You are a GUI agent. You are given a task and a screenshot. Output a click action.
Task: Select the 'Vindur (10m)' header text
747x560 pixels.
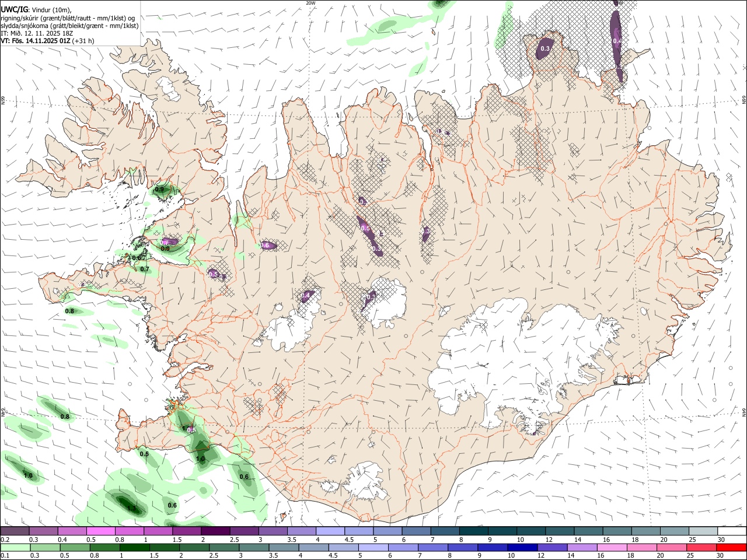[50, 10]
